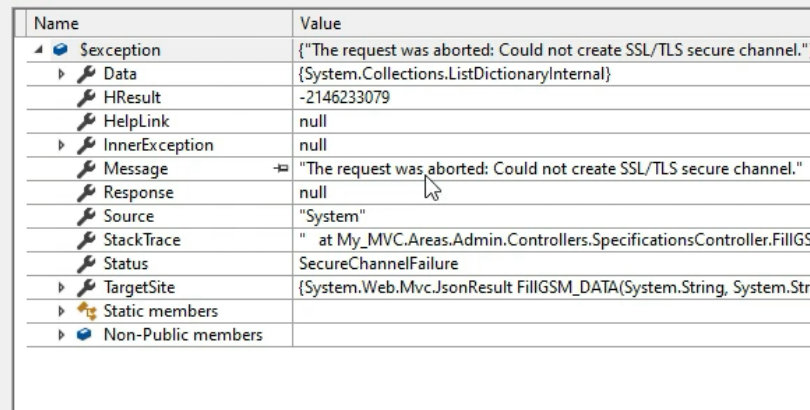Click the wrench icon beside Message
Image resolution: width=810 pixels, height=410 pixels.
[x=86, y=169]
